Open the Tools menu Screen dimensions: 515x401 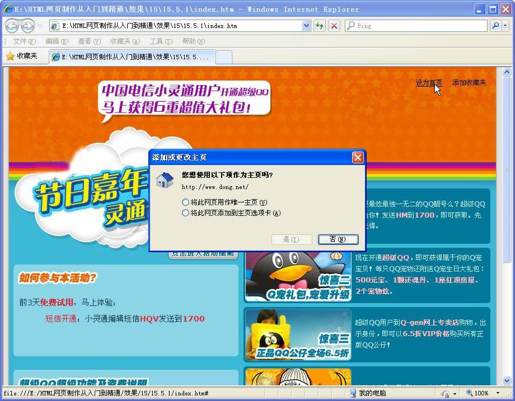point(161,41)
